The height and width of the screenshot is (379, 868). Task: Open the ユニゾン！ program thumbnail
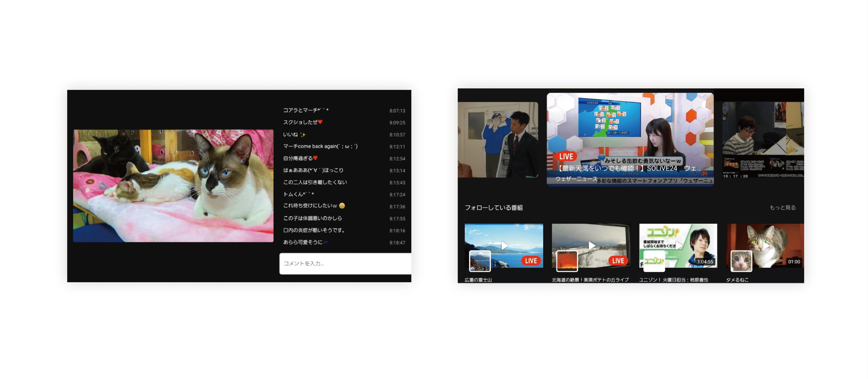pos(678,246)
